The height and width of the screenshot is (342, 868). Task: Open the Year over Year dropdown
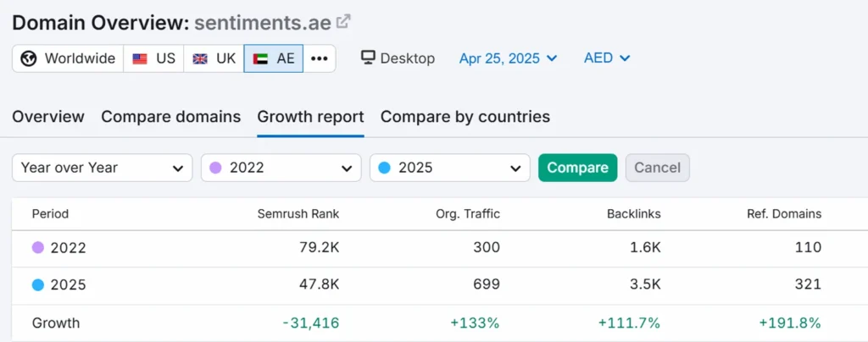click(103, 168)
